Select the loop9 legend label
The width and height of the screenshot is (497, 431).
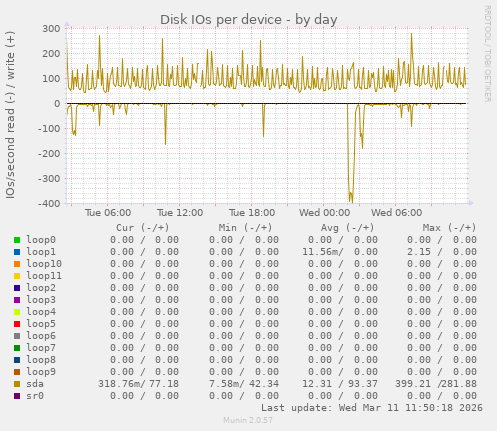point(41,372)
